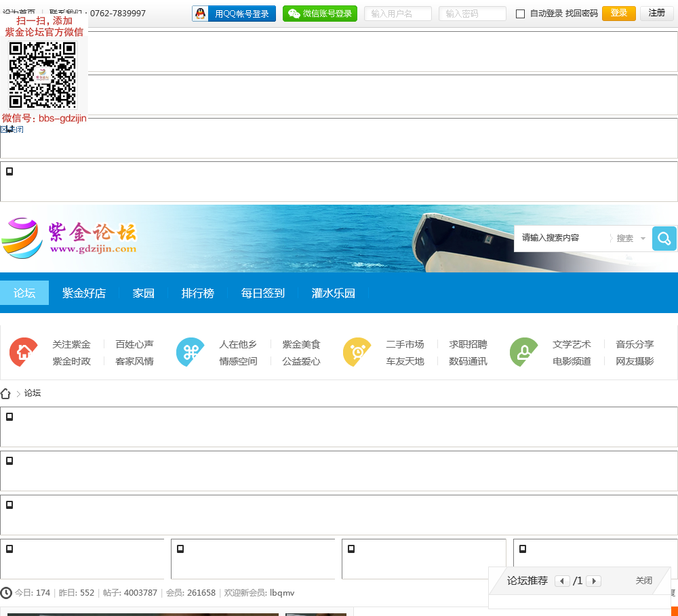Open the 音乐分享 board link
The height and width of the screenshot is (616, 678).
pyautogui.click(x=635, y=344)
